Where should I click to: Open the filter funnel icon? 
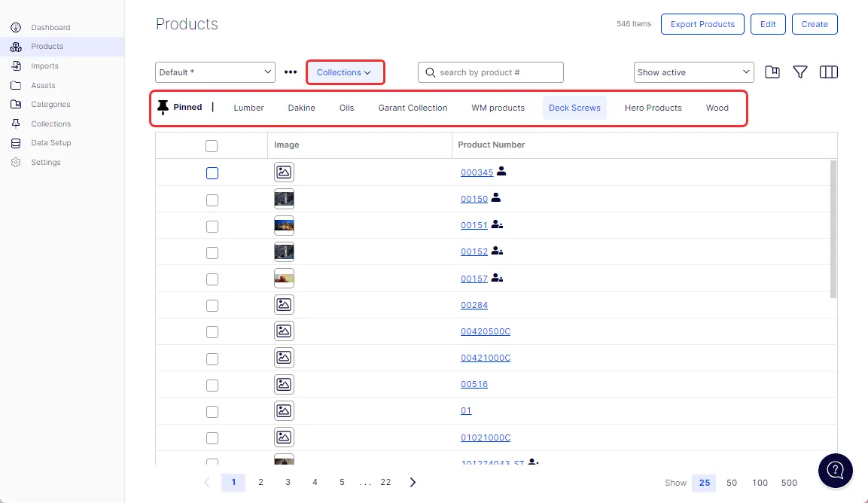click(x=800, y=72)
